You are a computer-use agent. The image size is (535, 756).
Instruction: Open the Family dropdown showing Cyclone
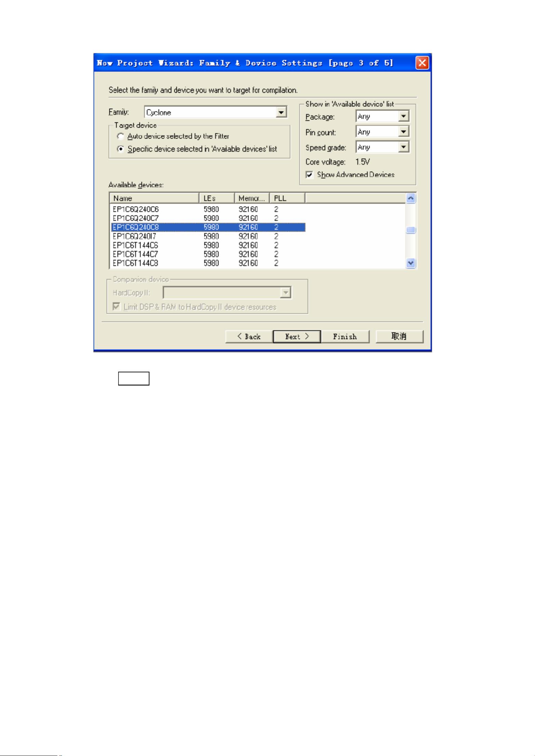(216, 112)
